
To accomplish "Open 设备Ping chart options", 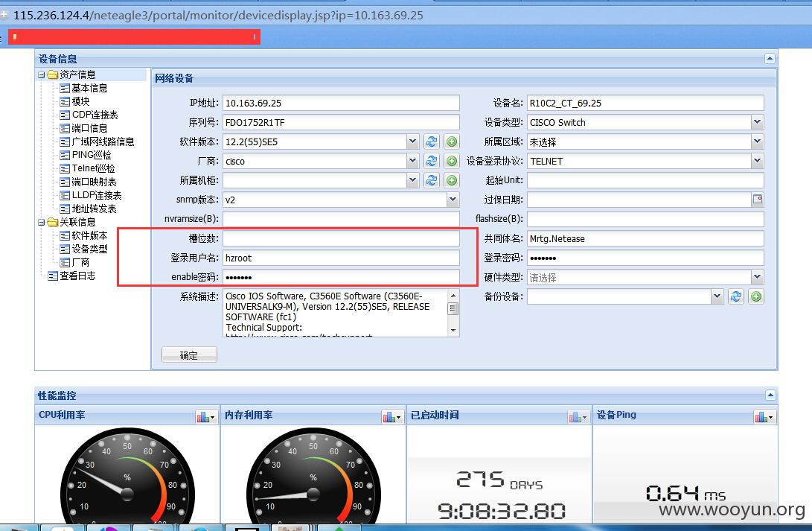I will click(x=764, y=416).
